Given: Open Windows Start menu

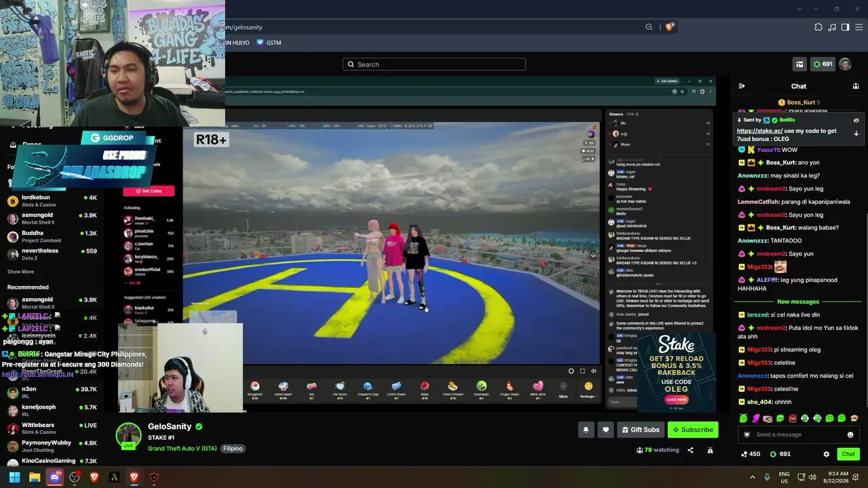Looking at the screenshot, I should point(14,477).
